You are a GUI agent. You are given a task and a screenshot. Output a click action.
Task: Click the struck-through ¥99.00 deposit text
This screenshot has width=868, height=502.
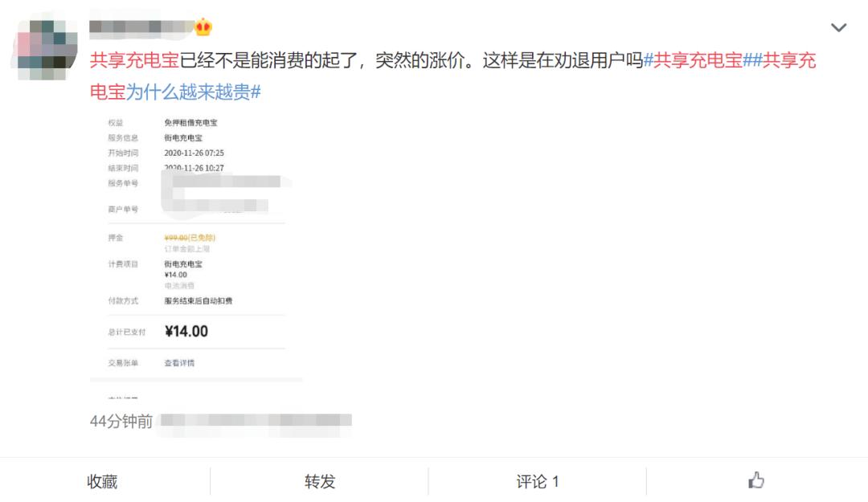176,238
